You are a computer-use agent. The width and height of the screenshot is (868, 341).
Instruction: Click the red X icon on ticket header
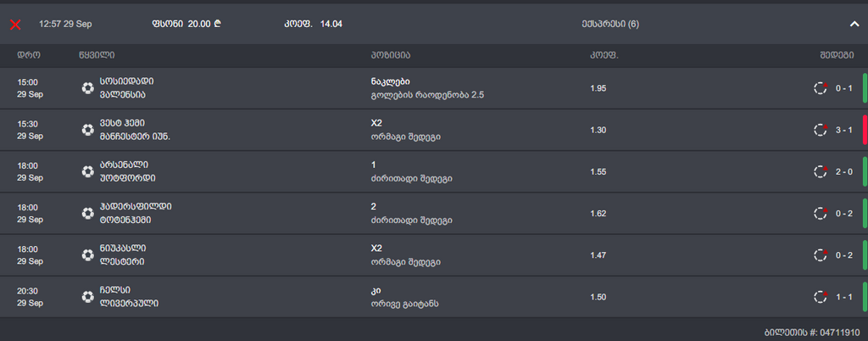[15, 25]
